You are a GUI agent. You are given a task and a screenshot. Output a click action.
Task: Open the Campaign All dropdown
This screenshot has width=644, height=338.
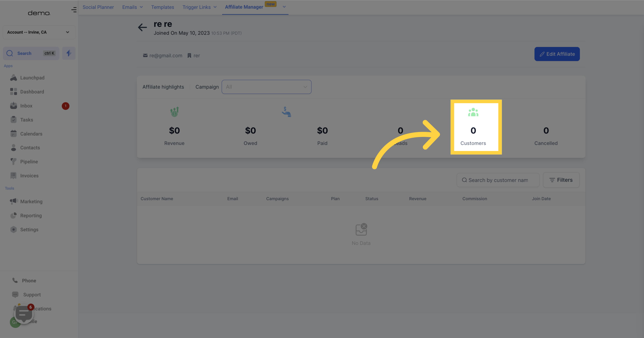pyautogui.click(x=266, y=87)
